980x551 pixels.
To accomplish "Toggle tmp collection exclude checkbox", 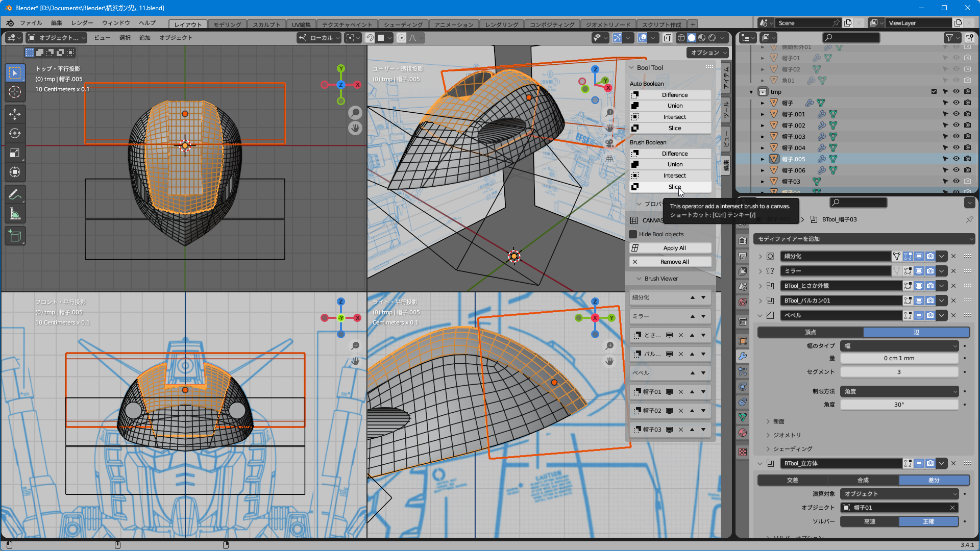I will pos(934,91).
